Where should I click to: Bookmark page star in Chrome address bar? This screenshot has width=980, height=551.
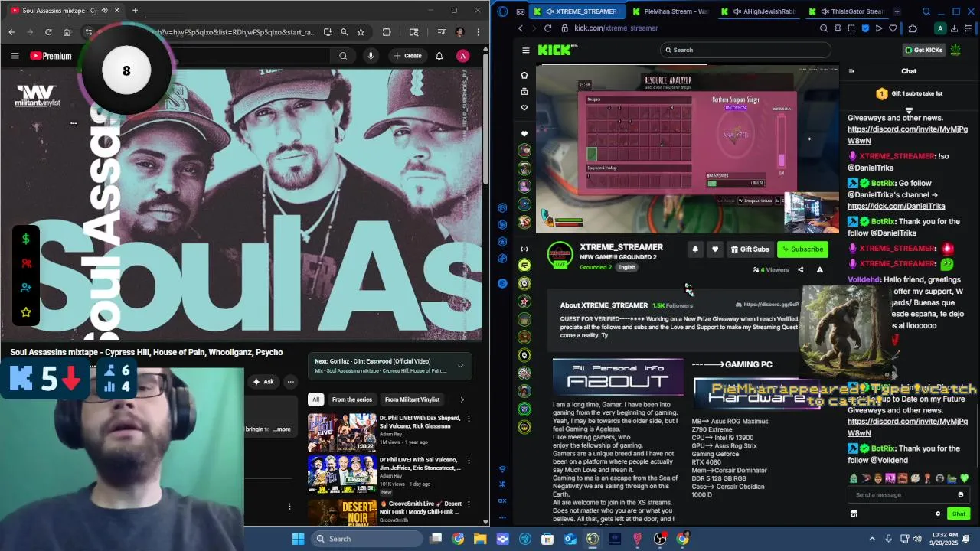[x=361, y=32]
